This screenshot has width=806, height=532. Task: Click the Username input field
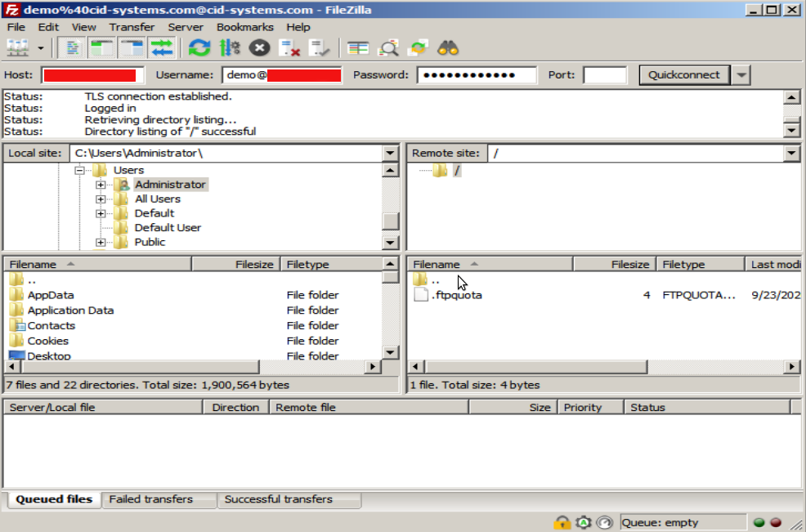point(282,75)
